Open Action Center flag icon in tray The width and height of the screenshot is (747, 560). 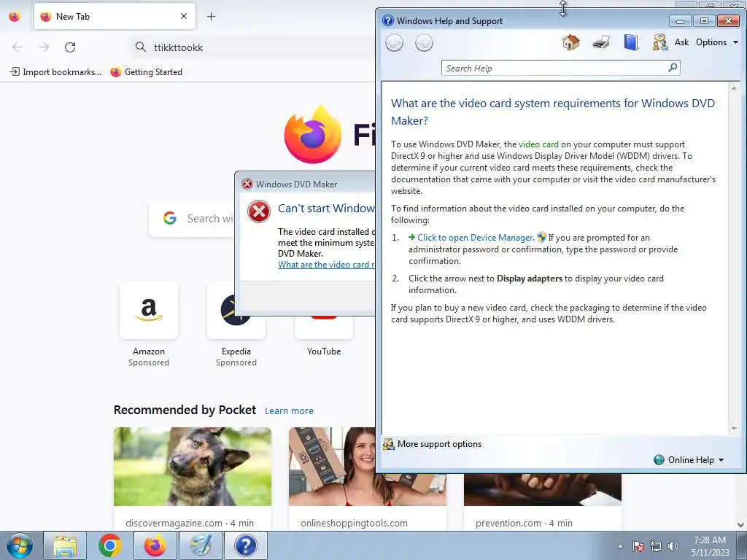tap(638, 546)
